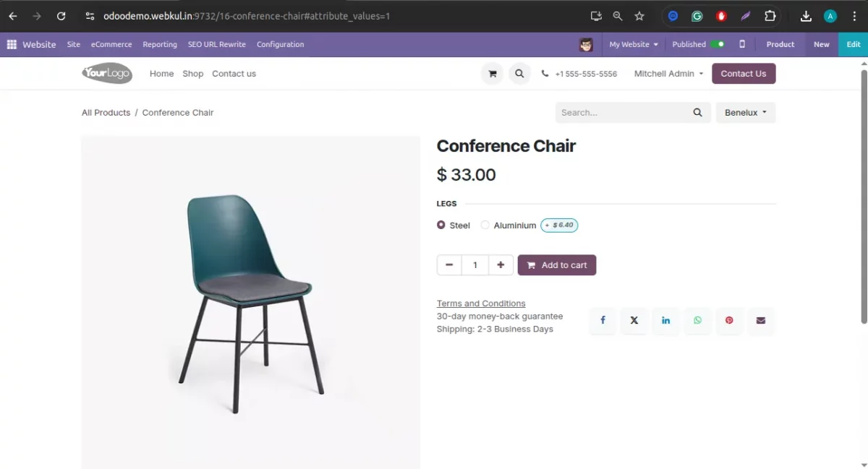Open the My Website dropdown
This screenshot has height=469, width=868.
pyautogui.click(x=632, y=44)
